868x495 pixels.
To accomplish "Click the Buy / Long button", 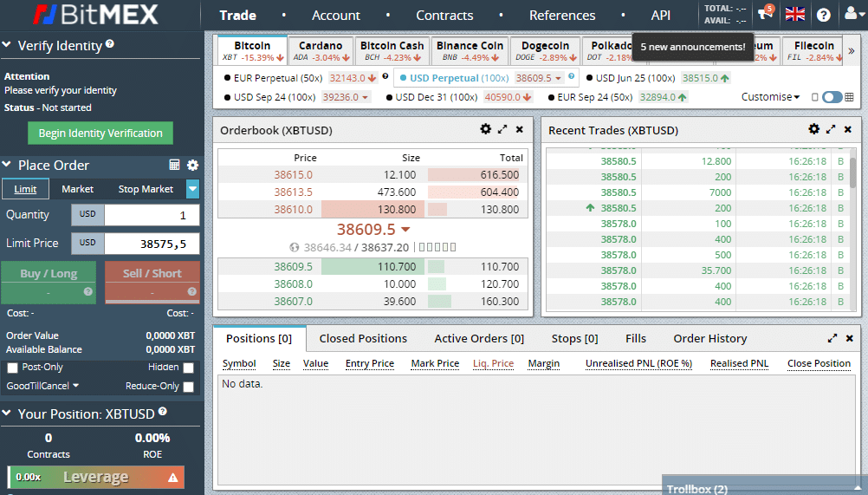I will (x=49, y=283).
